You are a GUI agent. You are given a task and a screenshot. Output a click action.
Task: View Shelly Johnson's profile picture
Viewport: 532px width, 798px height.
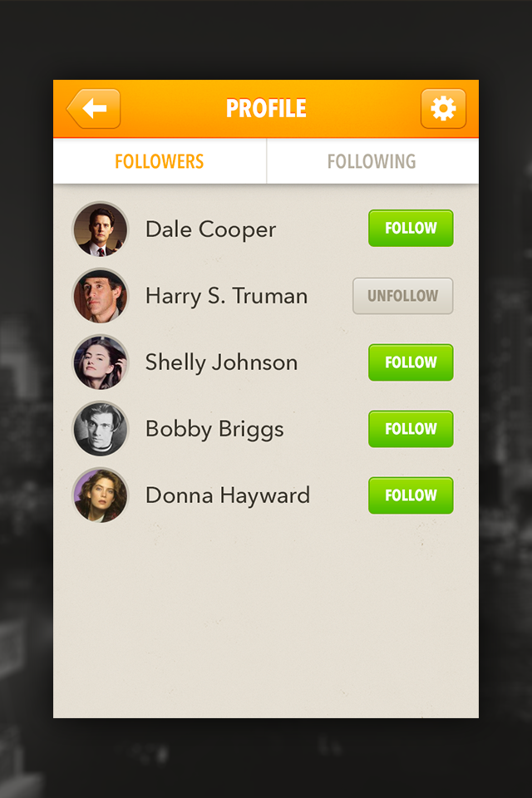[101, 362]
